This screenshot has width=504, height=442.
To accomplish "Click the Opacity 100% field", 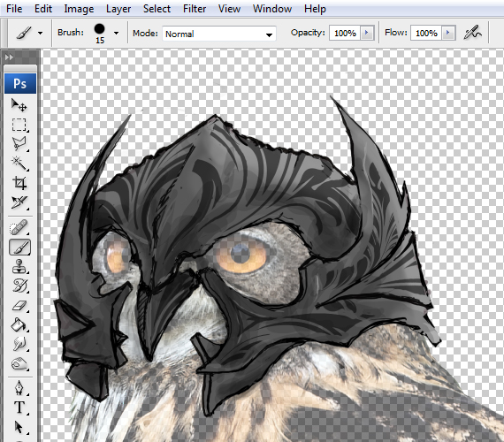I will (x=345, y=33).
